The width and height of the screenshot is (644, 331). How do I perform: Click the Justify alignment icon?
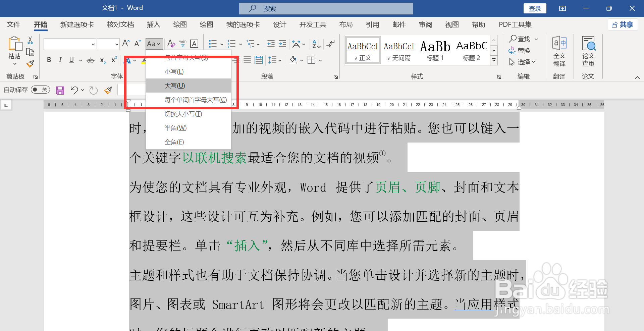pyautogui.click(x=247, y=60)
